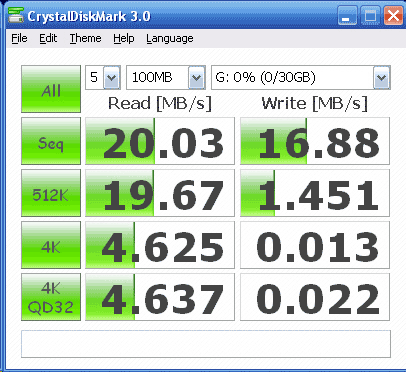Open the Language menu
This screenshot has width=406, height=372.
click(x=170, y=38)
